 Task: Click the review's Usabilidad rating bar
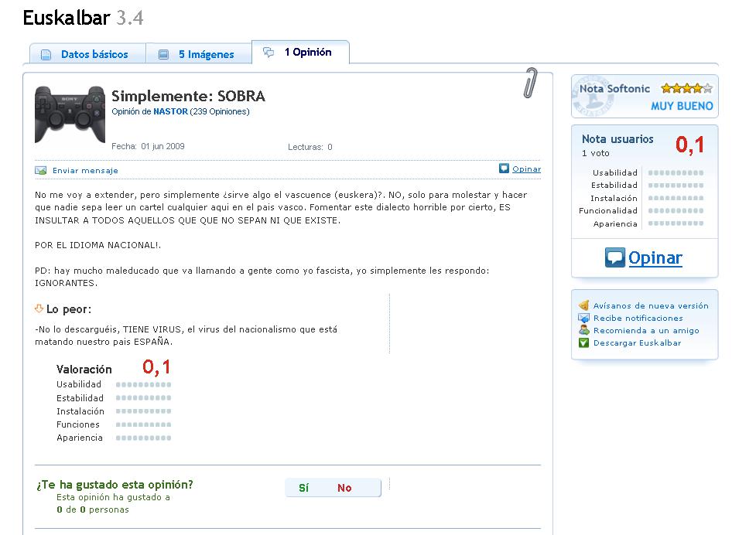(x=143, y=384)
